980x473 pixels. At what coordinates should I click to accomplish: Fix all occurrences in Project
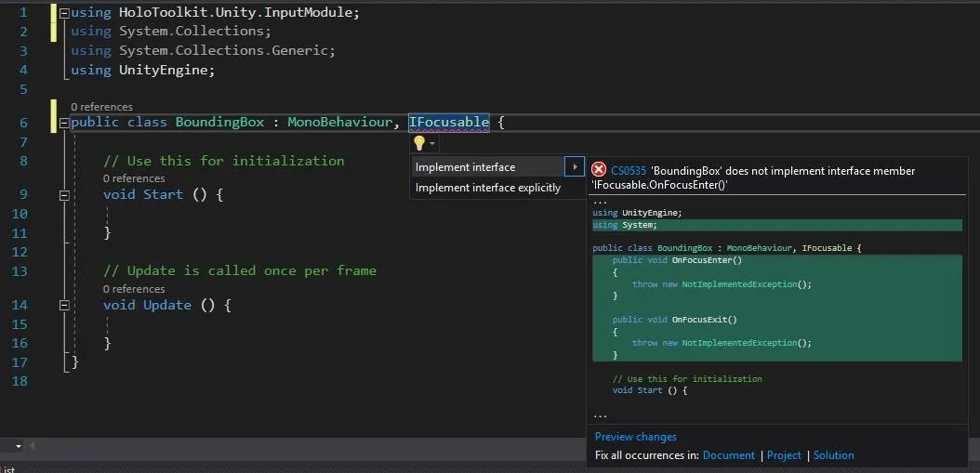784,455
